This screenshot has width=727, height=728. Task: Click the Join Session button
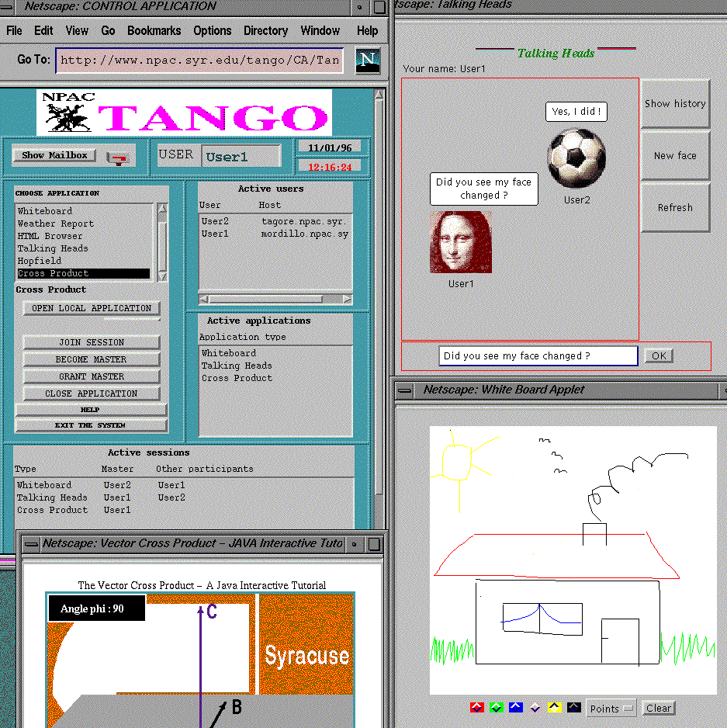pyautogui.click(x=92, y=342)
